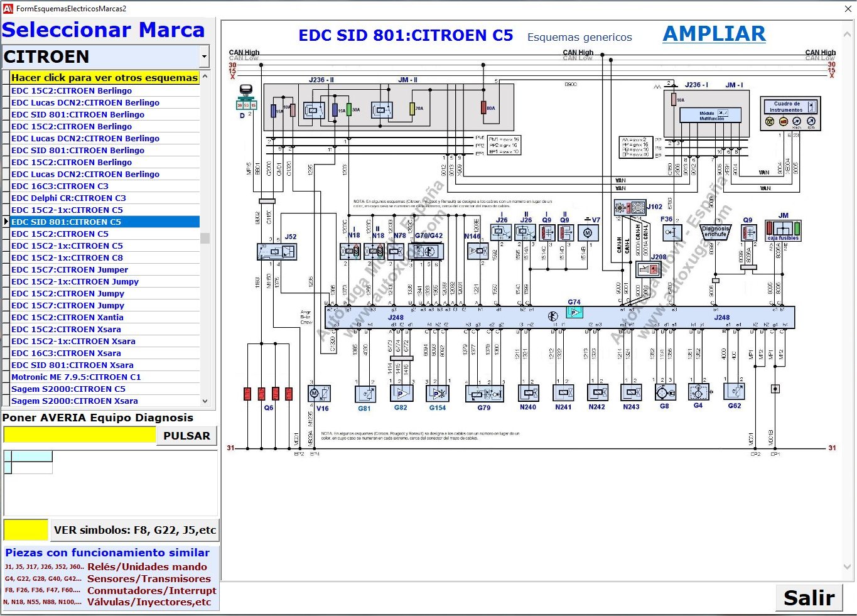Click the N243 injector symbol
Image resolution: width=857 pixels, height=616 pixels.
[x=631, y=393]
